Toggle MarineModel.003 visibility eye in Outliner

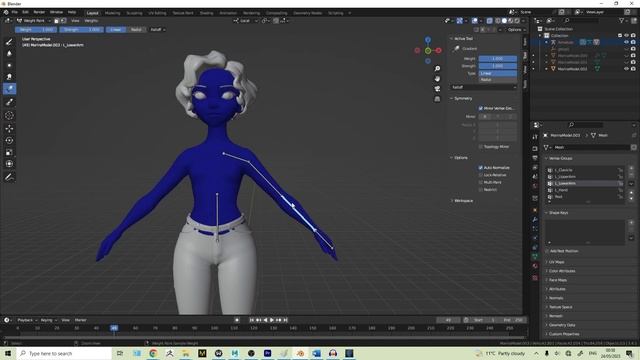pos(626,69)
